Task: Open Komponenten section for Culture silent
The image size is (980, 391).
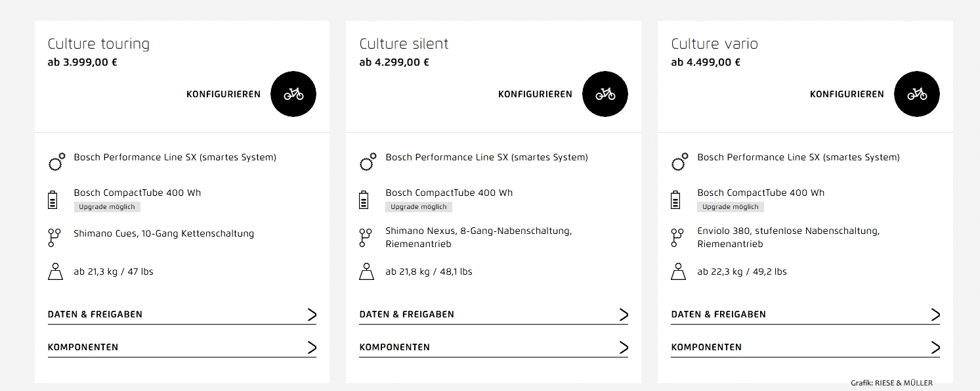Action: tap(494, 348)
